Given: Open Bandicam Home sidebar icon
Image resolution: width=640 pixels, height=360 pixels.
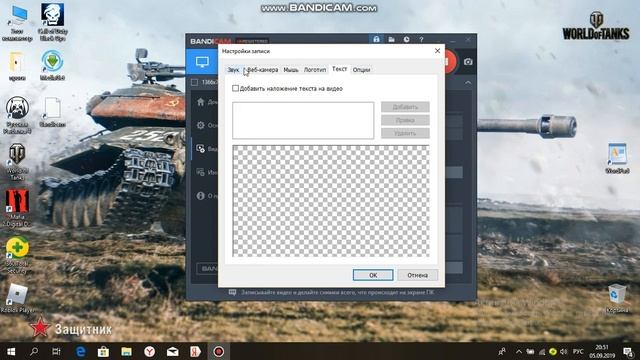Looking at the screenshot, I should [200, 102].
